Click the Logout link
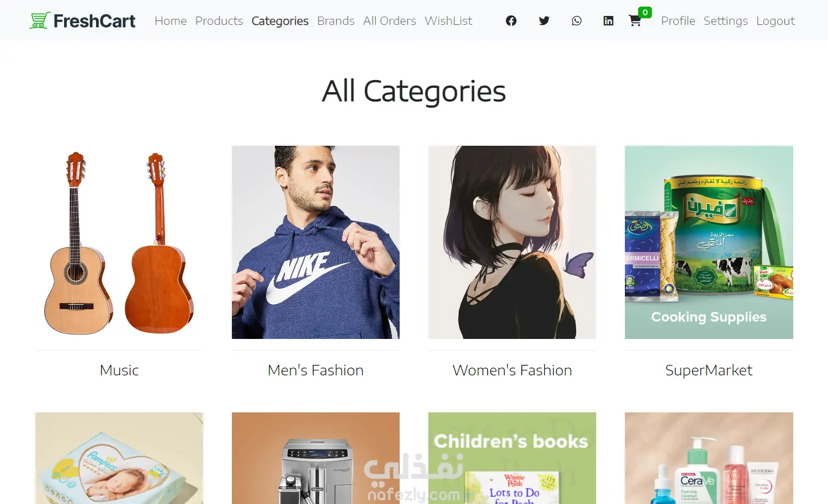This screenshot has height=504, width=828. pyautogui.click(x=775, y=21)
